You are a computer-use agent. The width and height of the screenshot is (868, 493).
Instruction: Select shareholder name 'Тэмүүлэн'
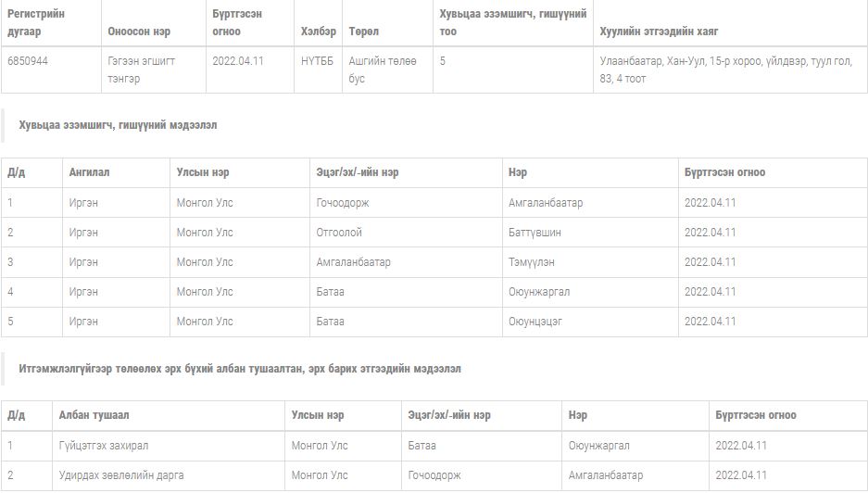(x=532, y=262)
